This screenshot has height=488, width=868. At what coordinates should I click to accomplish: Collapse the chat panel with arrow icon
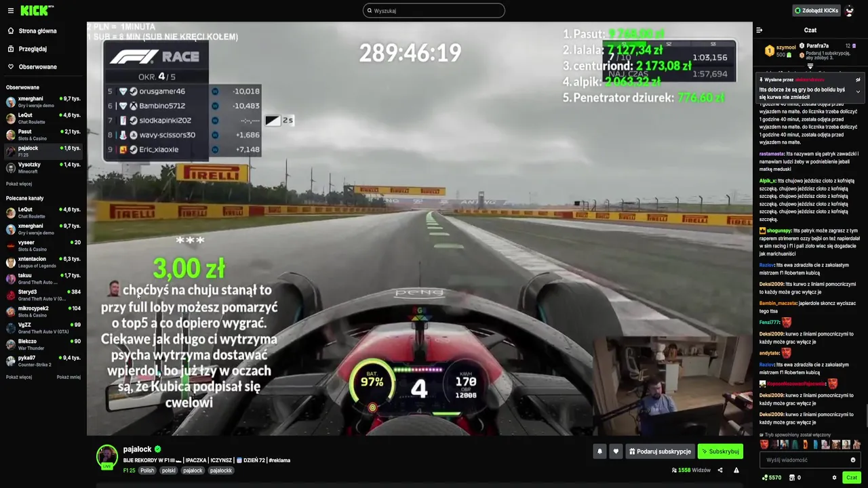pos(759,30)
